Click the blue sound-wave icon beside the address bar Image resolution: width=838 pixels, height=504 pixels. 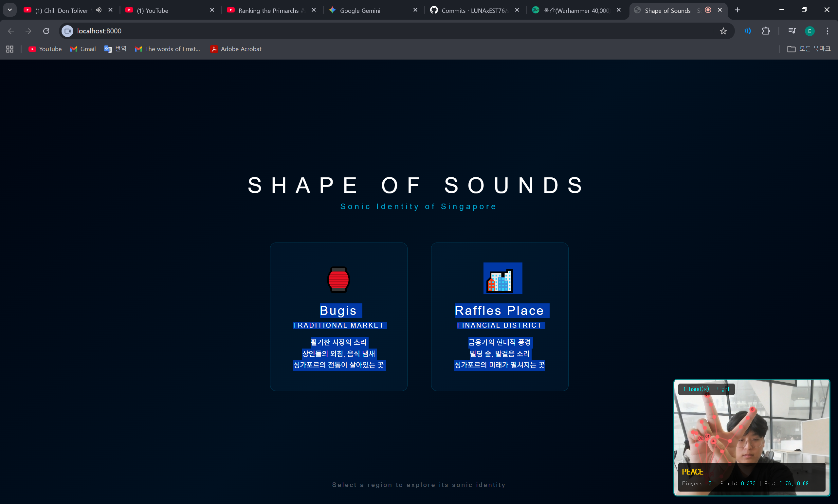pyautogui.click(x=747, y=31)
